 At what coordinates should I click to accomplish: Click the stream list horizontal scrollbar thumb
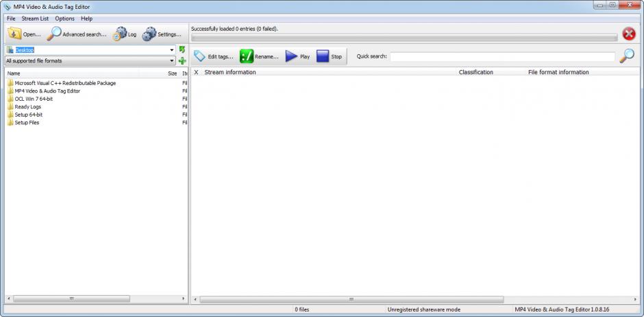(x=351, y=299)
